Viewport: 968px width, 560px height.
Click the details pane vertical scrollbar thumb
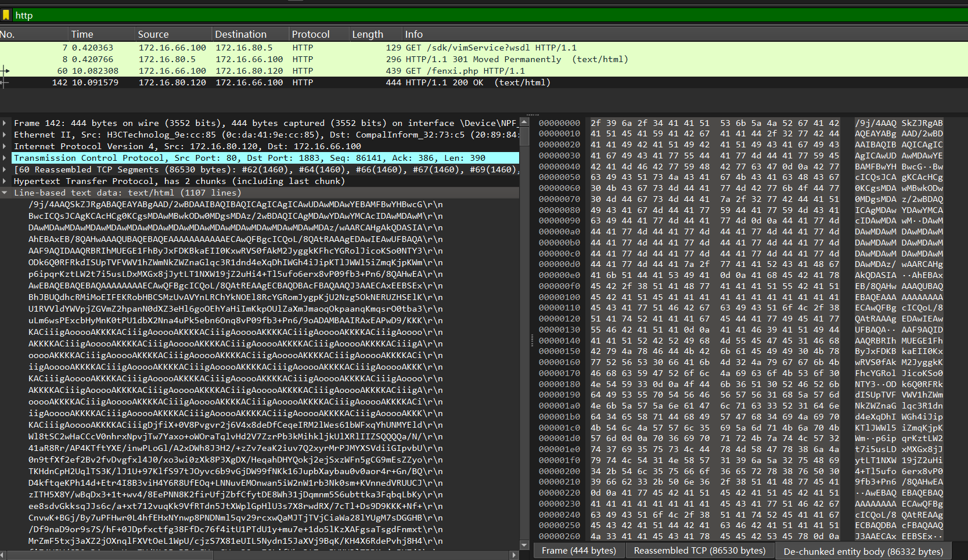524,136
